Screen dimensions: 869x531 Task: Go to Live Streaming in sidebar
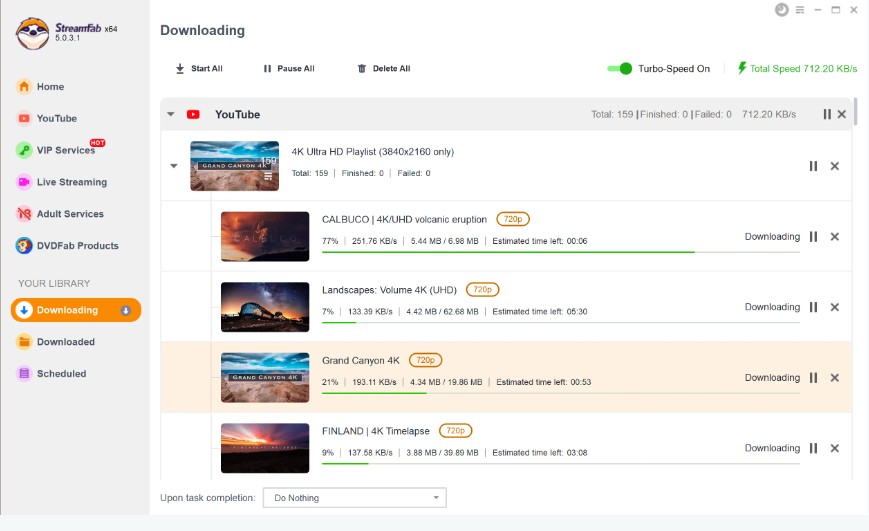pyautogui.click(x=71, y=182)
